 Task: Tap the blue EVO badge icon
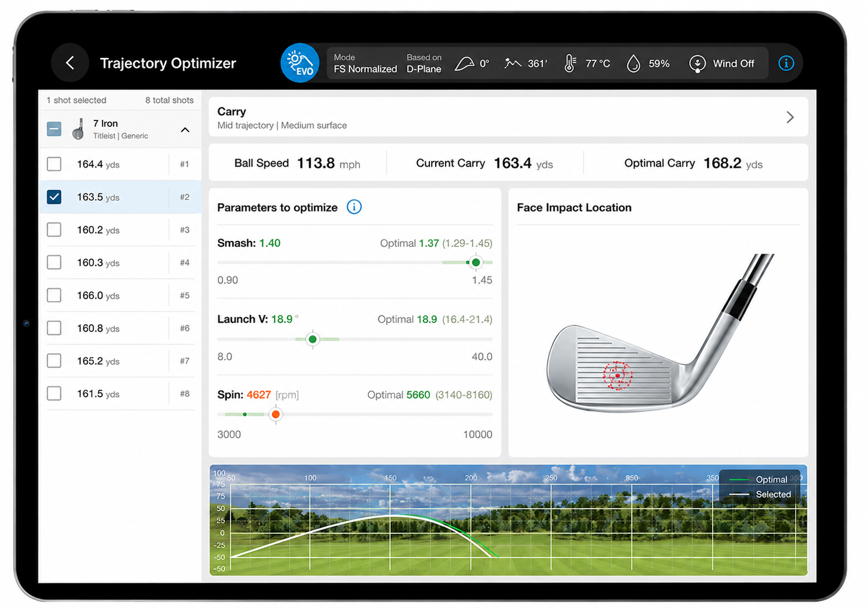300,63
